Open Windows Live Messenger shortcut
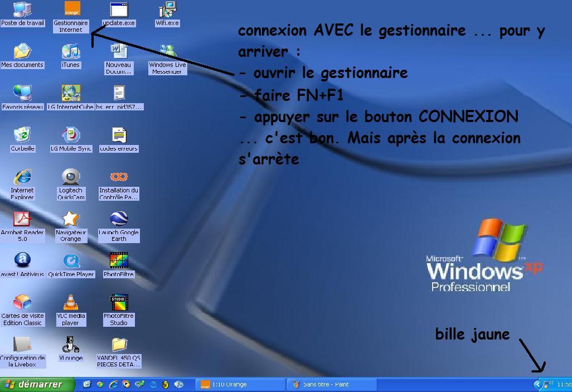 pyautogui.click(x=167, y=52)
